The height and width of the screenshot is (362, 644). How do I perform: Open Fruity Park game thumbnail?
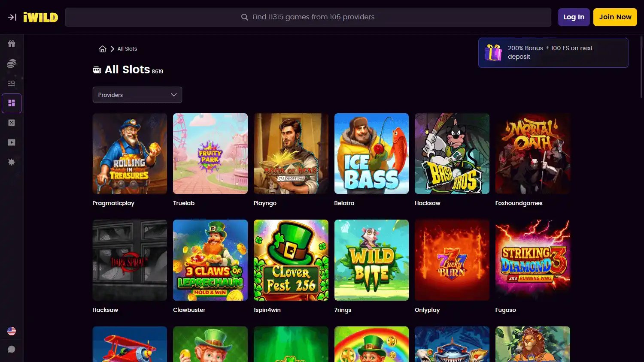click(x=210, y=154)
